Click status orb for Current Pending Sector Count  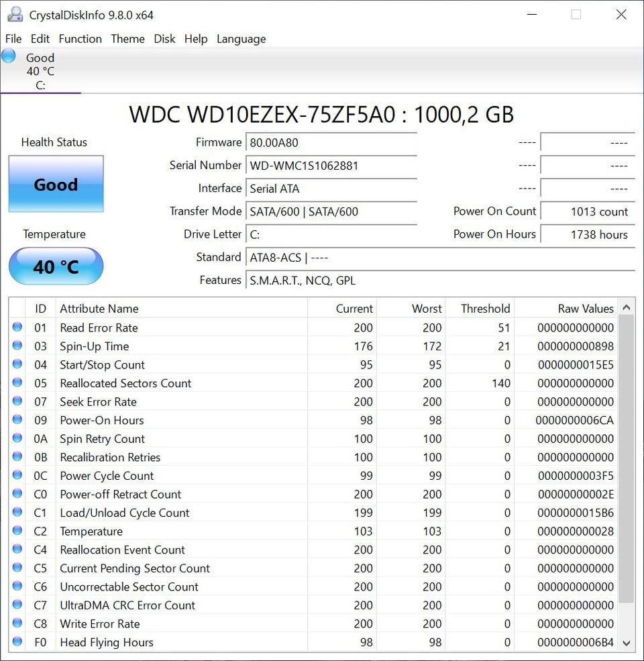[17, 568]
